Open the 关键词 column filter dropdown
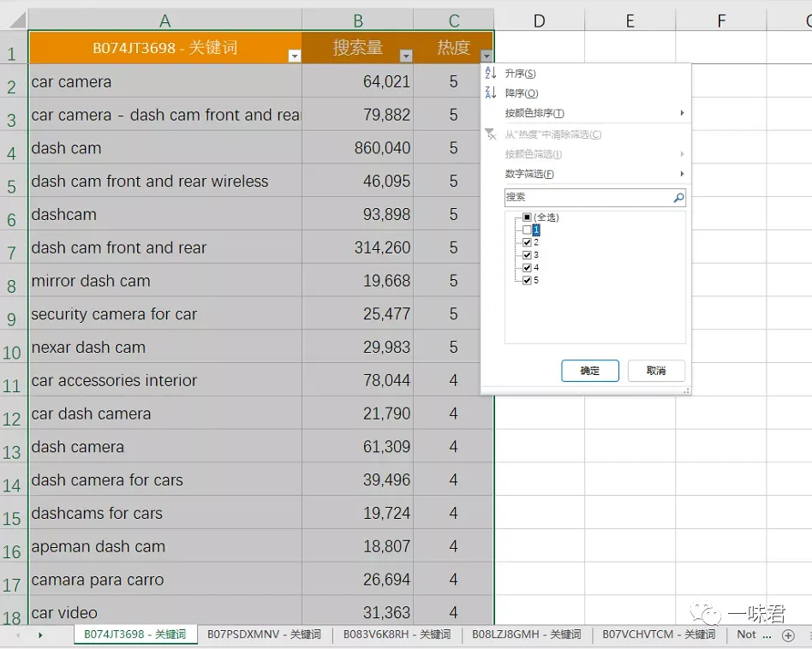 [294, 56]
